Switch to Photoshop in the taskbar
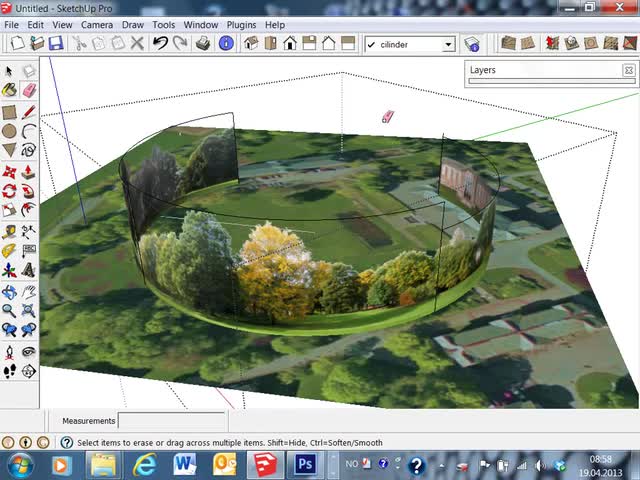Screen dimensions: 640x480 305,465
